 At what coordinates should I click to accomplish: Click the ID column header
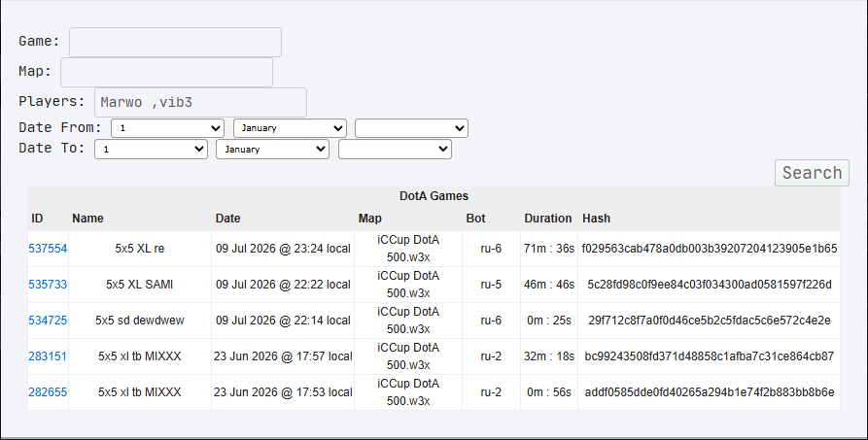[37, 219]
